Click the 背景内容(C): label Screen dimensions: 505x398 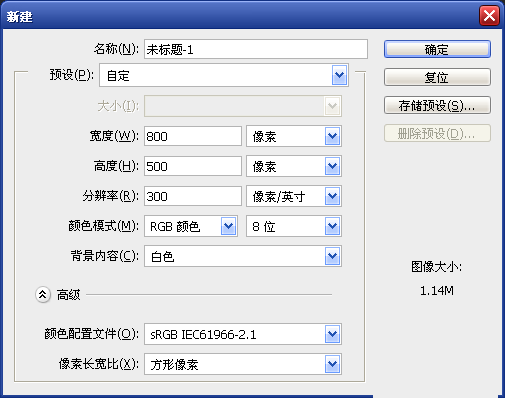point(105,256)
